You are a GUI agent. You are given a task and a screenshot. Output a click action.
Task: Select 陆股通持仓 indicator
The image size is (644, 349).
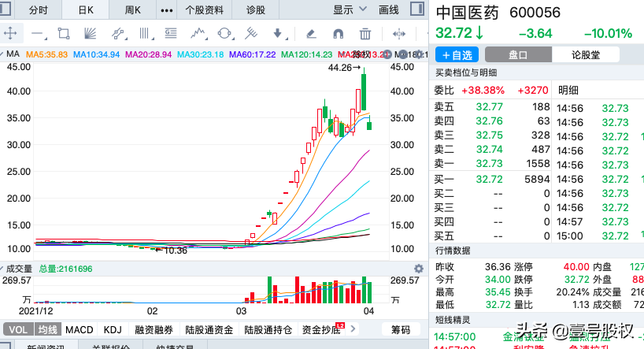[x=268, y=329]
